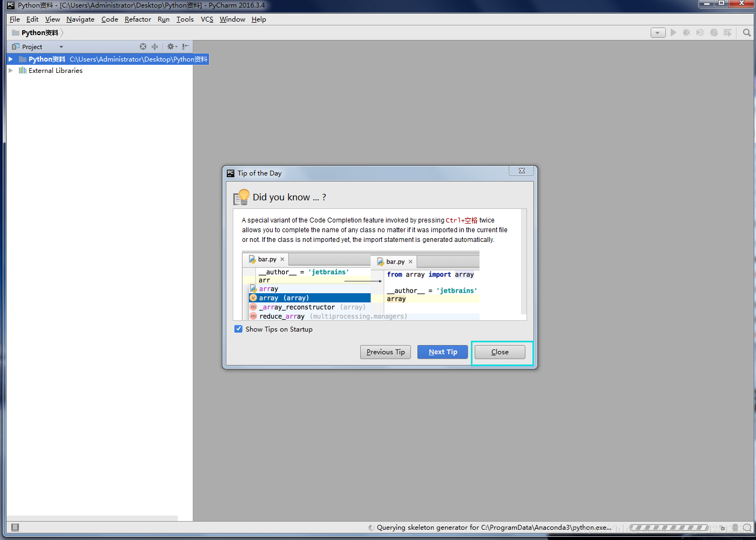Click the Collapse All icon in Project panel
756x540 pixels.
point(155,46)
